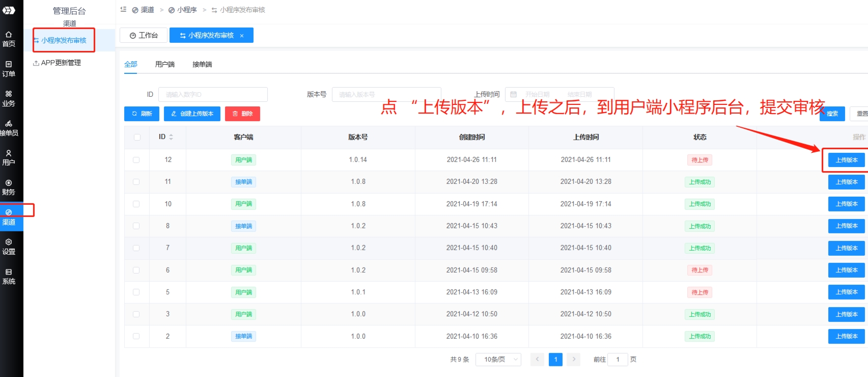This screenshot has width=868, height=377.
Task: Click the 结束日期 end date field
Action: pyautogui.click(x=580, y=95)
